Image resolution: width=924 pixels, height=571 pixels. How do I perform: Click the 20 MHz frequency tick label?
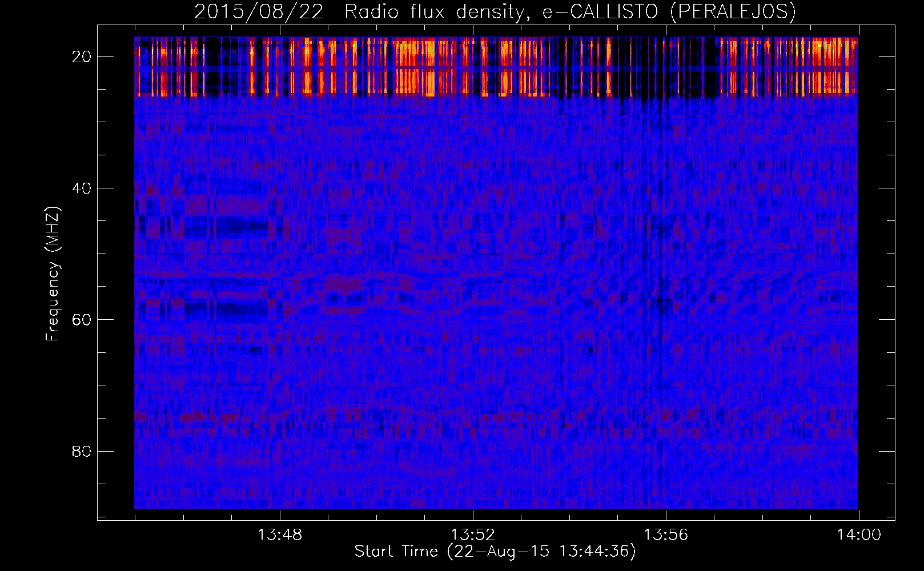pyautogui.click(x=82, y=57)
